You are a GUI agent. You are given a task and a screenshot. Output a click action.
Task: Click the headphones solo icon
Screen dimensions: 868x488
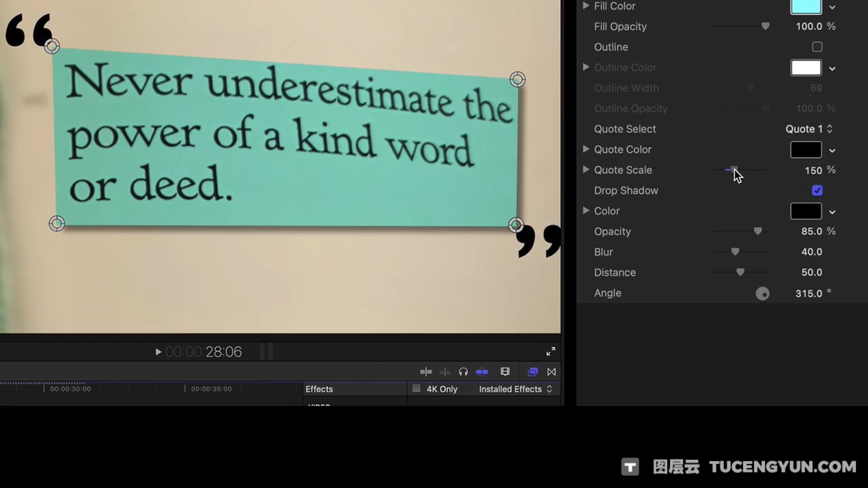463,372
